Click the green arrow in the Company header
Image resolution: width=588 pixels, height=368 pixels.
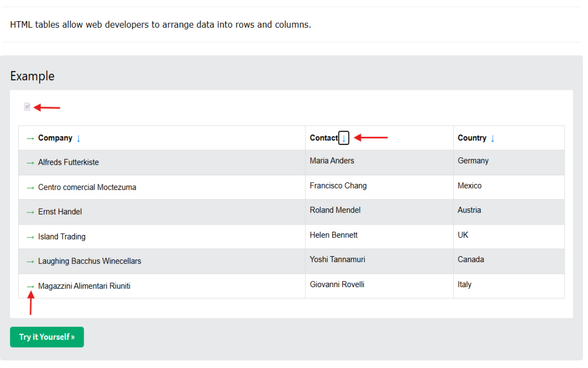(x=30, y=138)
